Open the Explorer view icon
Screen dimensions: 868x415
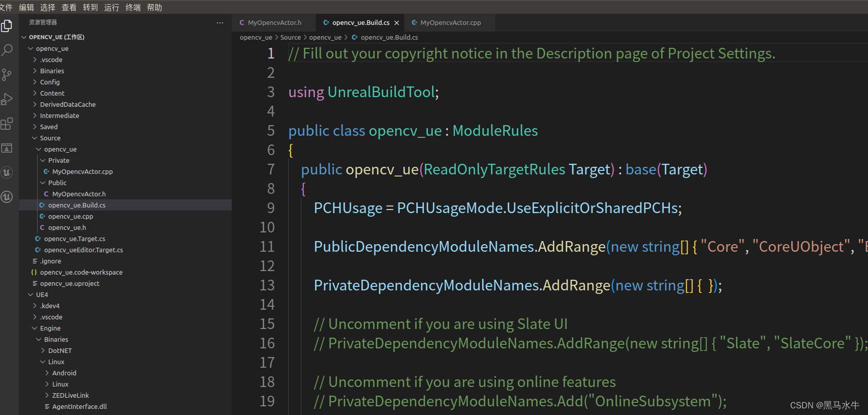click(x=7, y=26)
